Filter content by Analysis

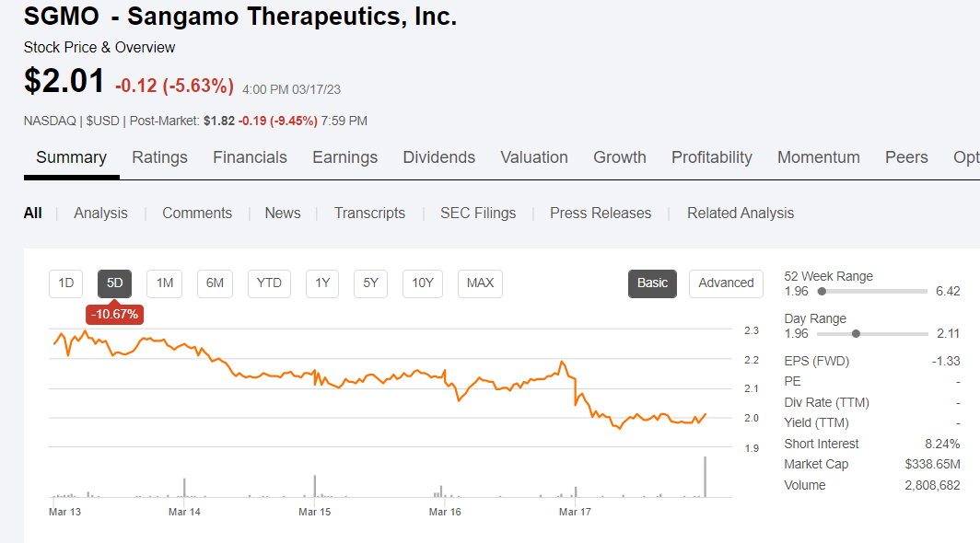[100, 214]
